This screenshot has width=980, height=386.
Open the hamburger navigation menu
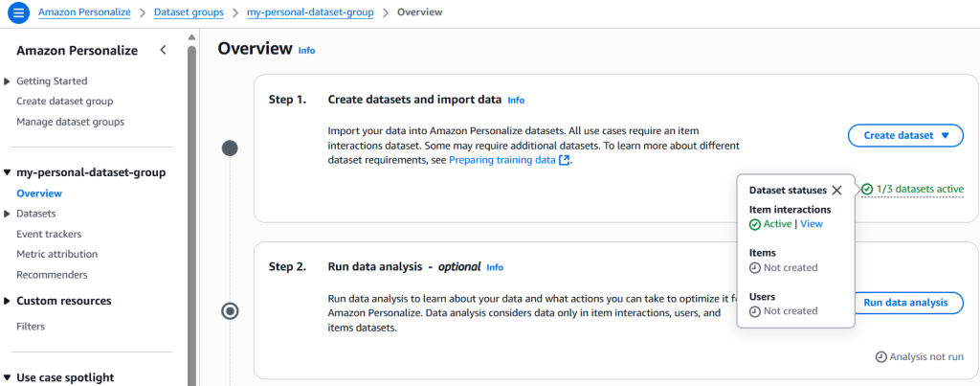[x=19, y=12]
